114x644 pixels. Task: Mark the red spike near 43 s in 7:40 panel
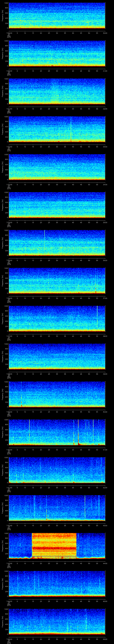[x=78, y=432]
